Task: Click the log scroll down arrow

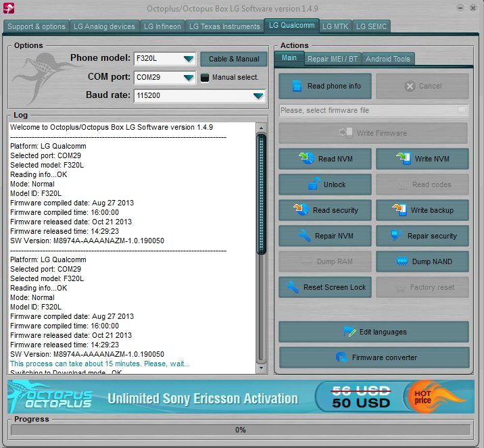Action: (x=261, y=368)
